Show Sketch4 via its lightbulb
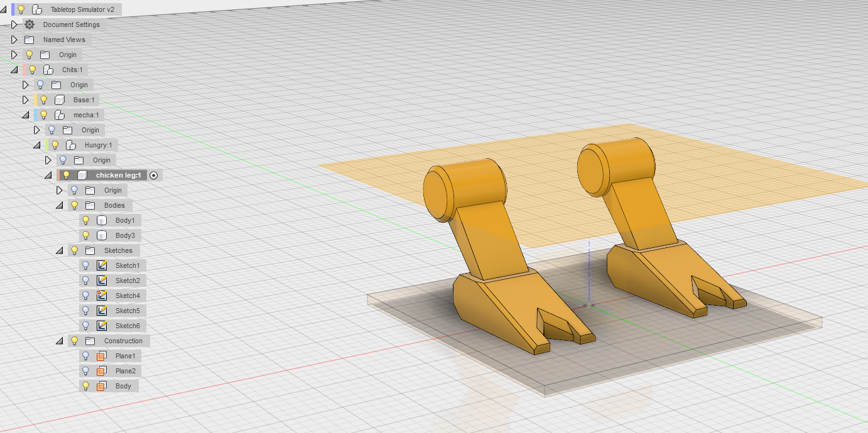This screenshot has width=868, height=433. [86, 296]
